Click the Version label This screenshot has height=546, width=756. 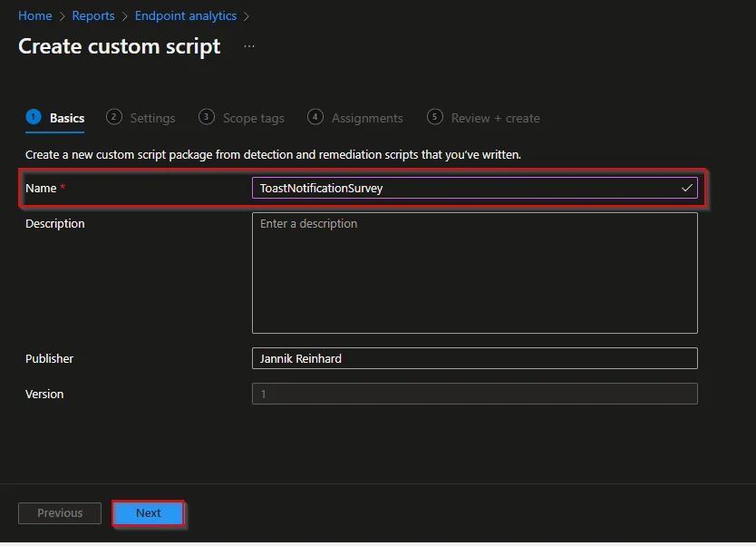pyautogui.click(x=44, y=394)
